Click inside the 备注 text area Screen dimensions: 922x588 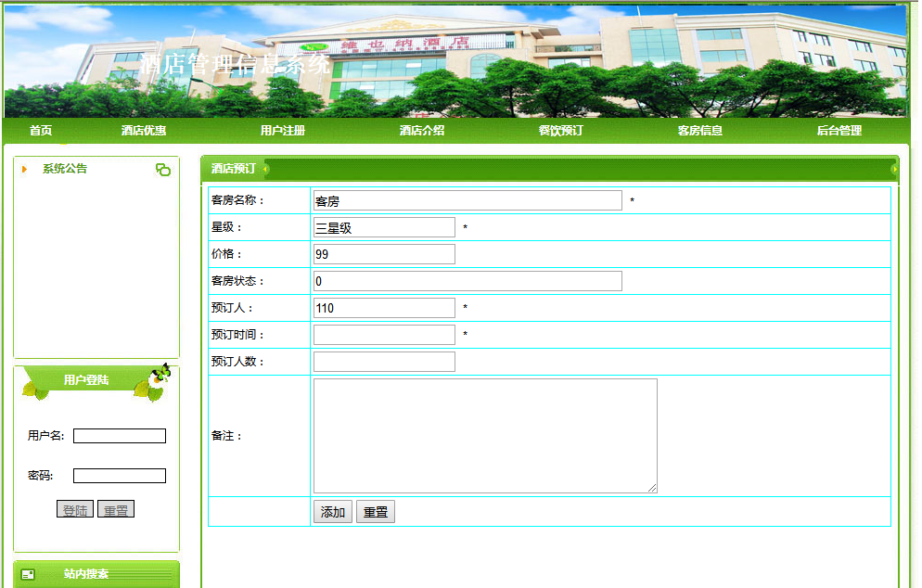point(485,436)
